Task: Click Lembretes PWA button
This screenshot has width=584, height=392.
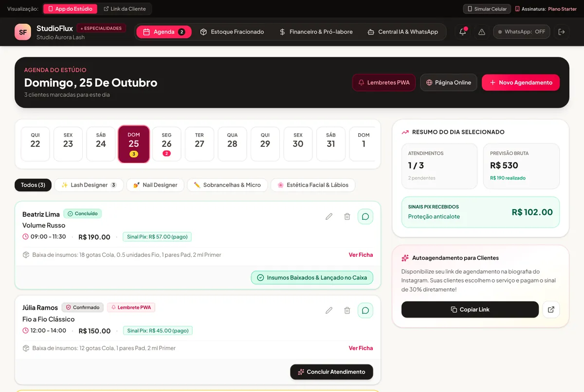Action: click(384, 82)
